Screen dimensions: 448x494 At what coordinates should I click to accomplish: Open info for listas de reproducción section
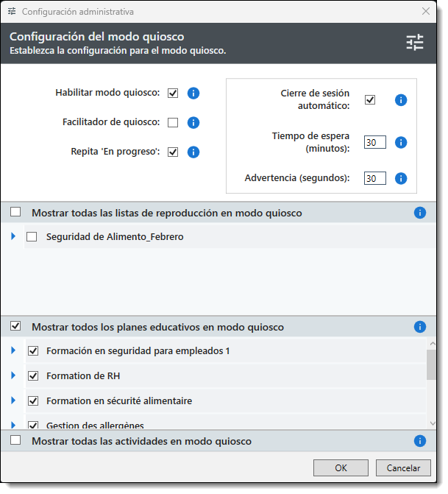point(420,213)
